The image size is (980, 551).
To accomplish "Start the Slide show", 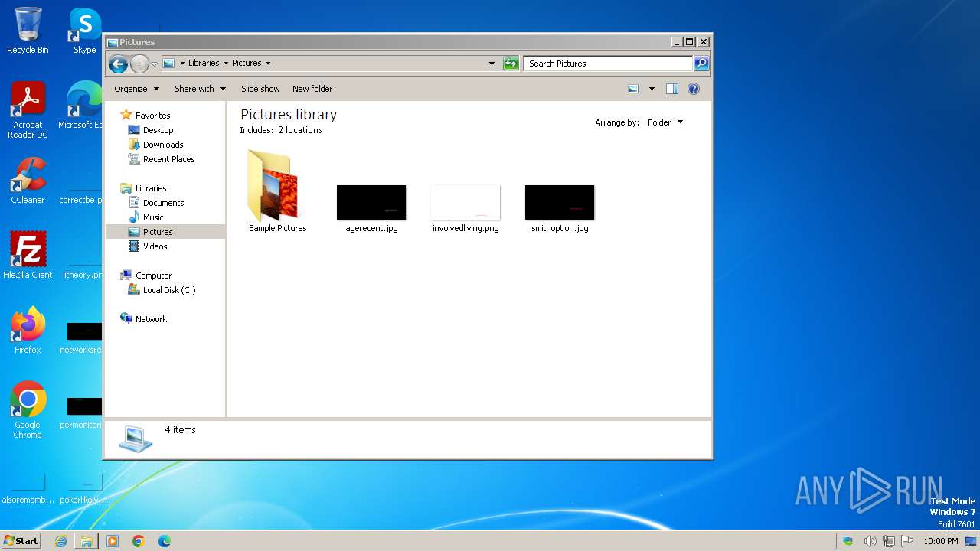I will point(260,89).
